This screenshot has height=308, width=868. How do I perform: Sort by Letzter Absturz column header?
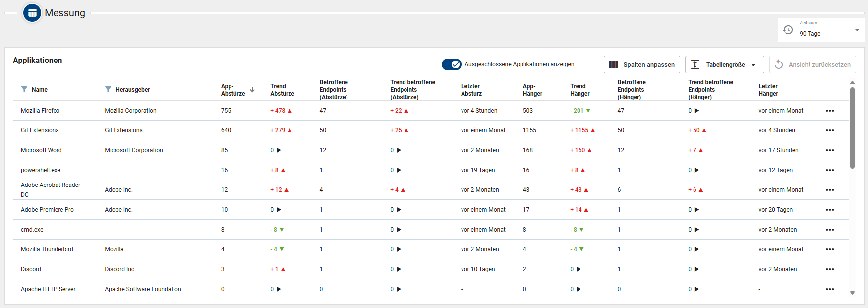click(x=471, y=90)
